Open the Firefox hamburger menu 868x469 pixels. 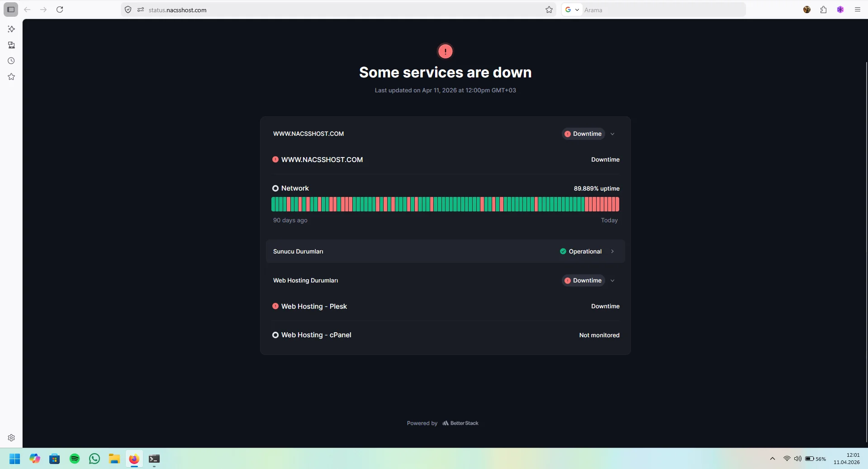click(858, 10)
